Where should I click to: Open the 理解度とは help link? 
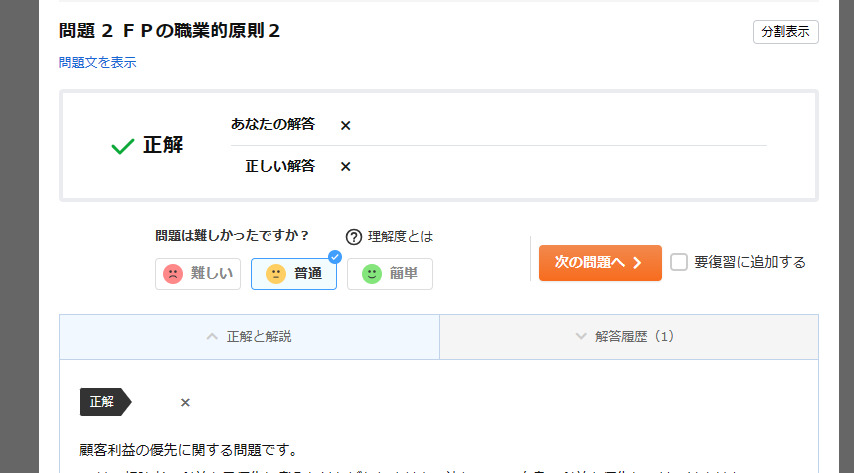tap(400, 237)
